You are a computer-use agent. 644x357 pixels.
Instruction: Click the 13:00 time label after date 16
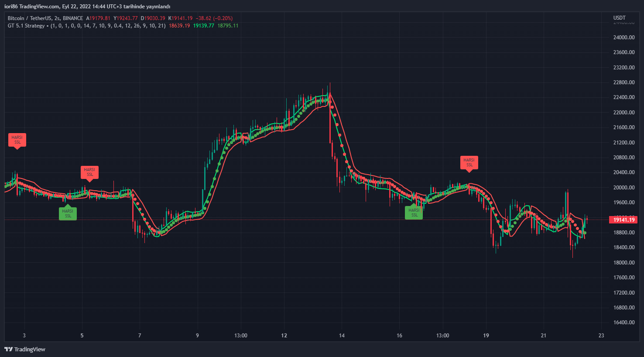[442, 336]
